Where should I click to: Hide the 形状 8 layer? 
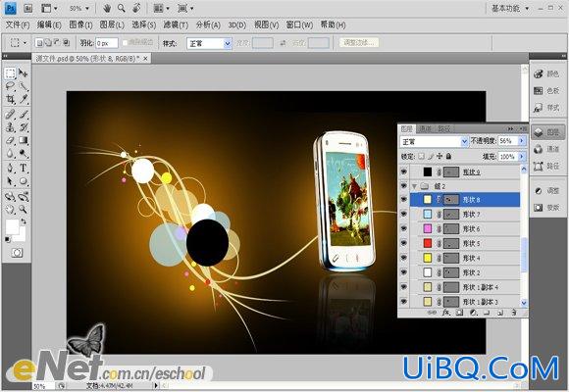[x=404, y=200]
